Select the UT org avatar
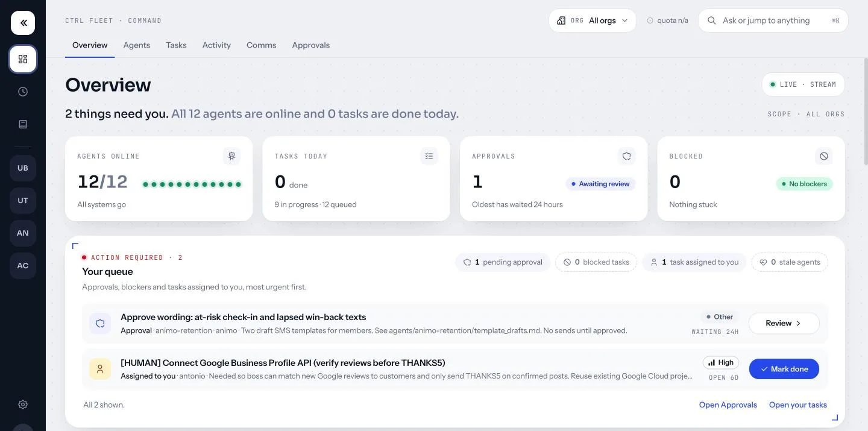This screenshot has height=431, width=868. click(23, 201)
